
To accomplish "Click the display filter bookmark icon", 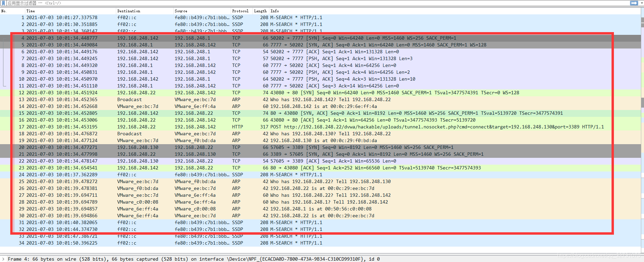I will pos(3,3).
